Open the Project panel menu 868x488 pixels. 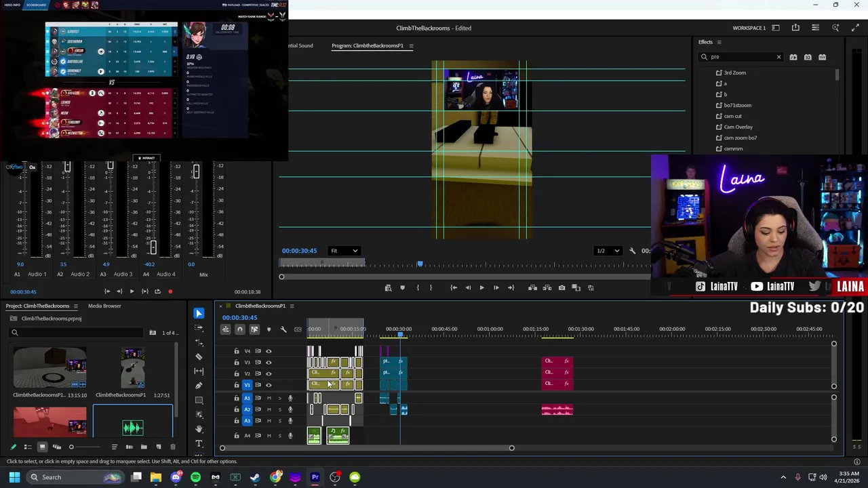(x=75, y=306)
